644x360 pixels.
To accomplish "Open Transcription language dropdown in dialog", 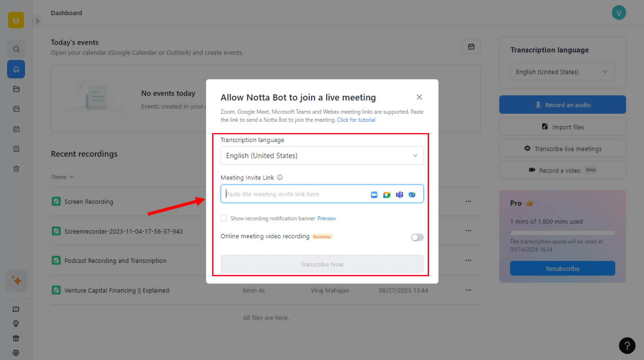I will click(x=322, y=155).
